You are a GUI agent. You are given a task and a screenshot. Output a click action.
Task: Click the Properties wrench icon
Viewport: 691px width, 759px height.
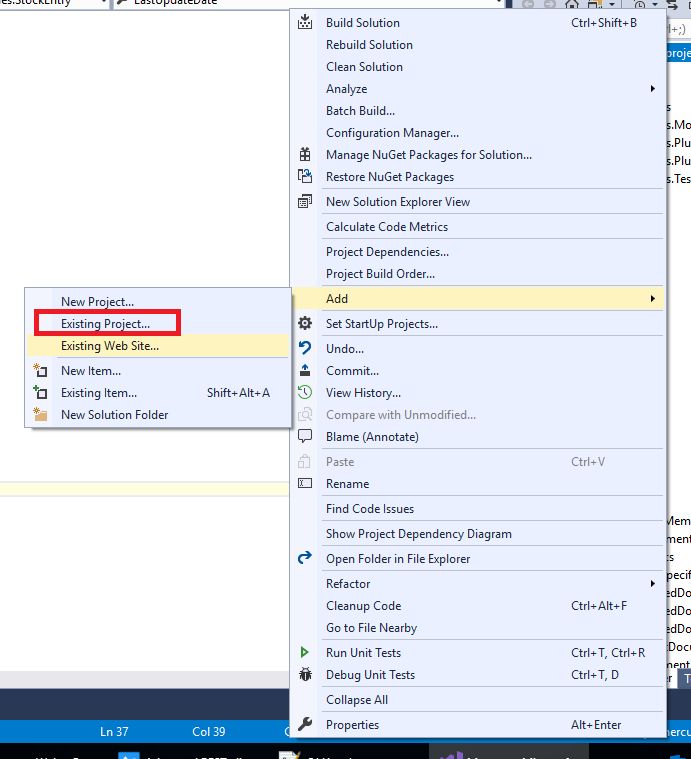coord(305,725)
